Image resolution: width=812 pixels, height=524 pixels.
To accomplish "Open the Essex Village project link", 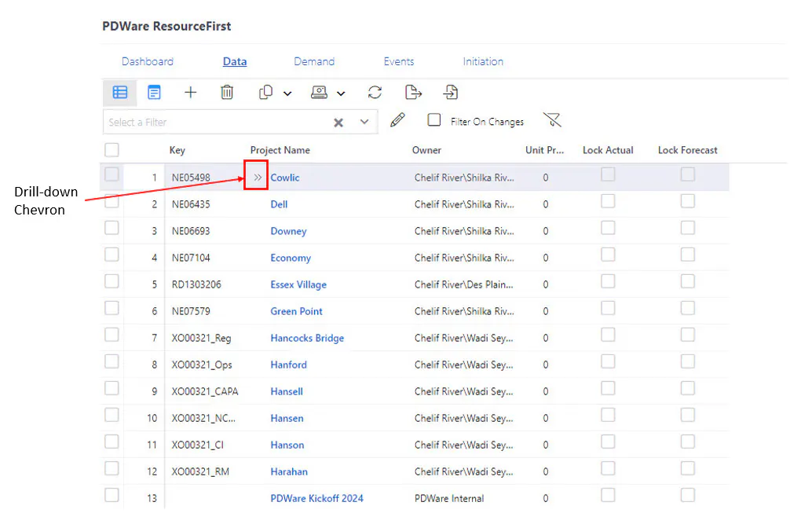I will tap(298, 284).
